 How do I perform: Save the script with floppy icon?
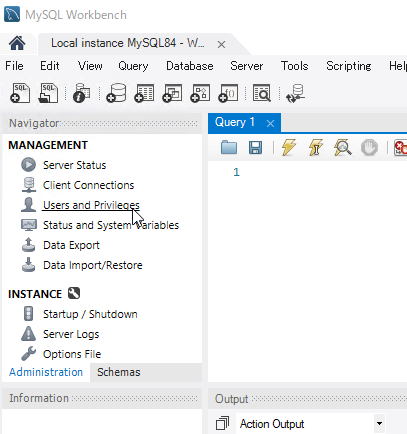click(x=255, y=147)
